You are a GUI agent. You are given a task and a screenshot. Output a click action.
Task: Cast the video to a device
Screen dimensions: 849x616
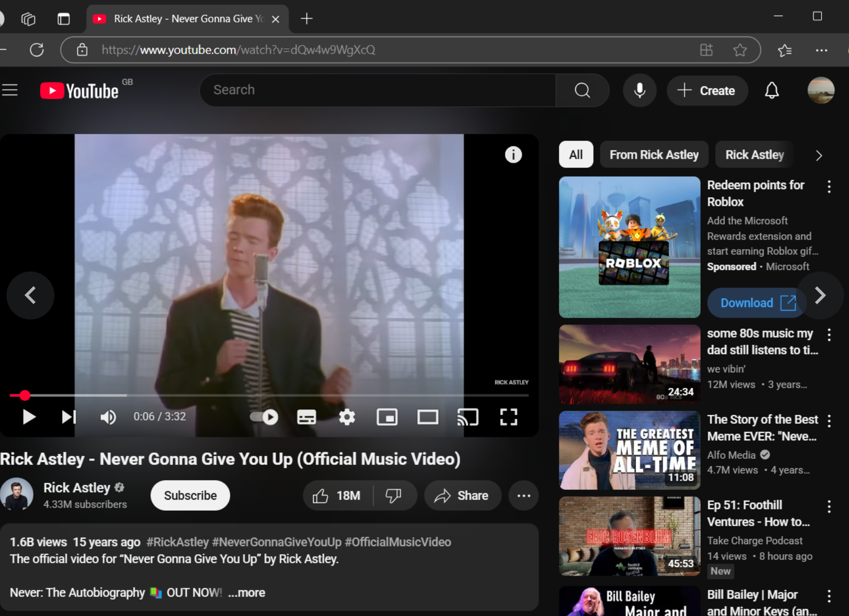[468, 417]
